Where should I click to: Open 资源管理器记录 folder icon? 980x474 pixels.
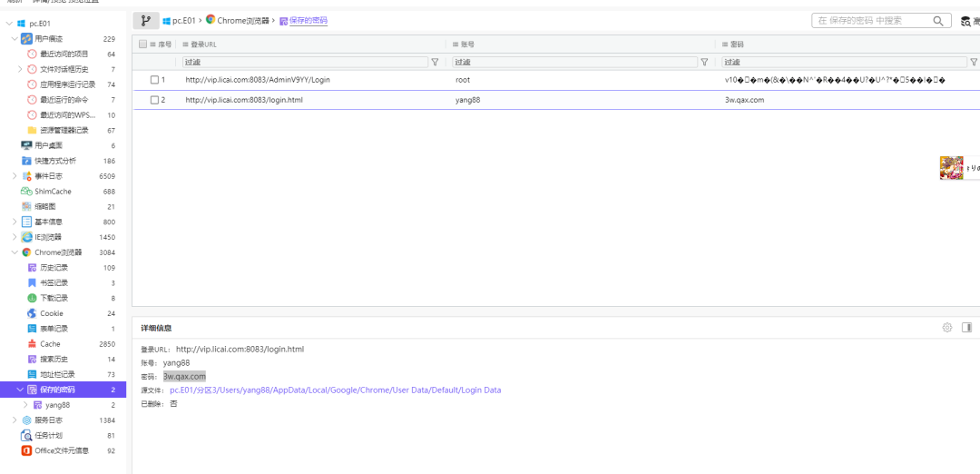32,130
